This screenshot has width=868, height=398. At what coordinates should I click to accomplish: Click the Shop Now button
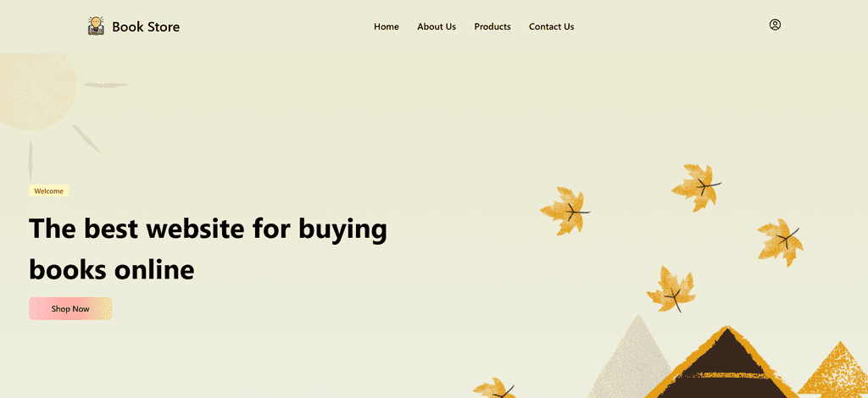point(70,308)
